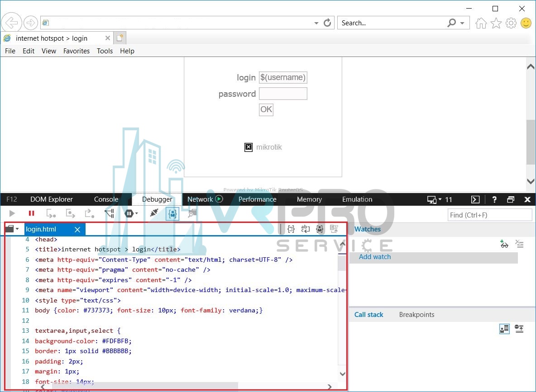The height and width of the screenshot is (392, 536).
Task: Open the developer tools console pane icon
Action: click(x=475, y=199)
